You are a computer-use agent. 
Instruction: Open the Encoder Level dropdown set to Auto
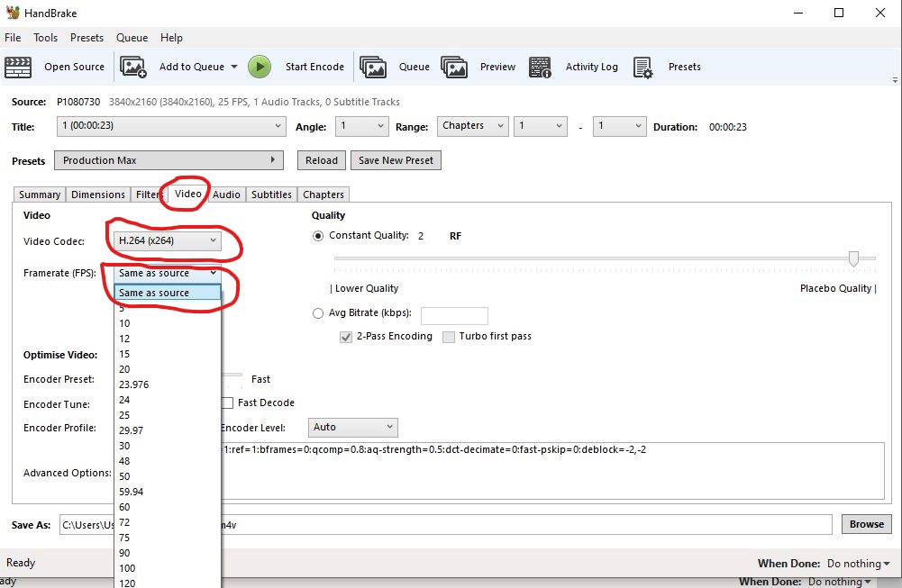[x=352, y=427]
